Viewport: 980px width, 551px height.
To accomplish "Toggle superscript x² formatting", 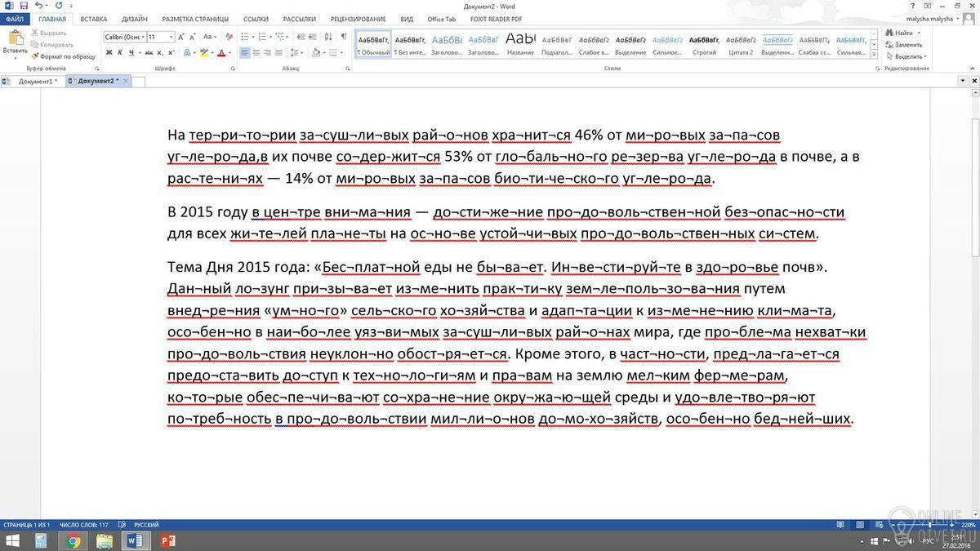I will (171, 53).
